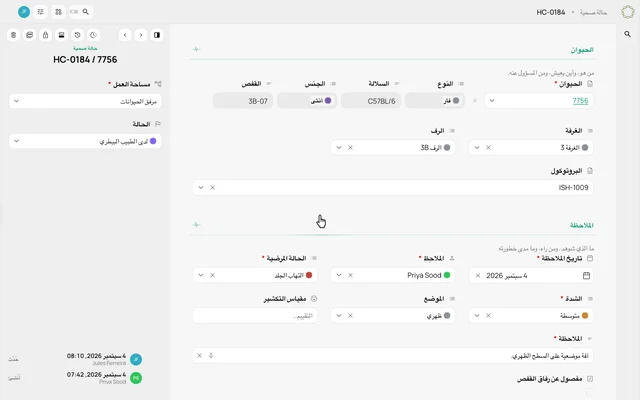
Task: Click the pulse icon on الملاحظة section header
Action: pyautogui.click(x=196, y=225)
